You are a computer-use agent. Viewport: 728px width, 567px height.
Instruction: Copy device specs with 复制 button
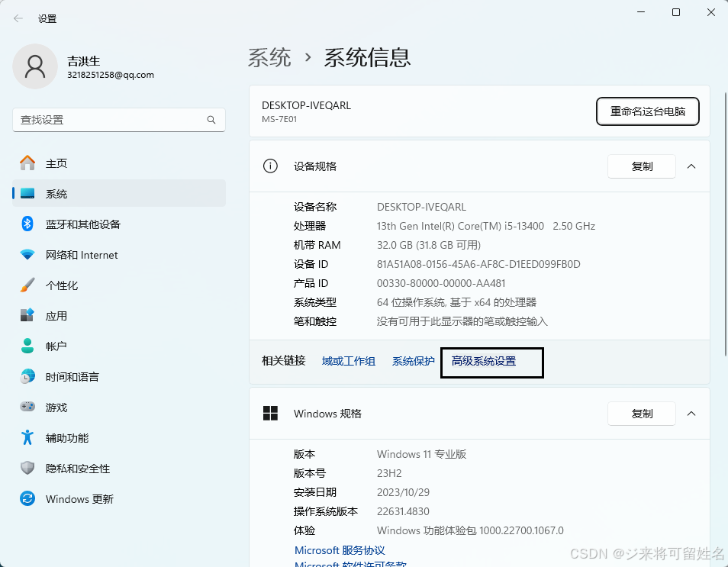(x=642, y=166)
